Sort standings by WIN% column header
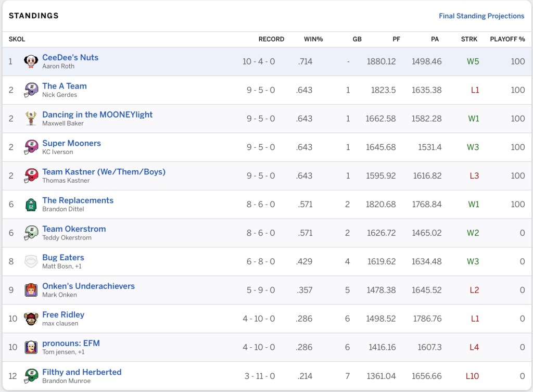The image size is (533, 392). click(x=313, y=39)
